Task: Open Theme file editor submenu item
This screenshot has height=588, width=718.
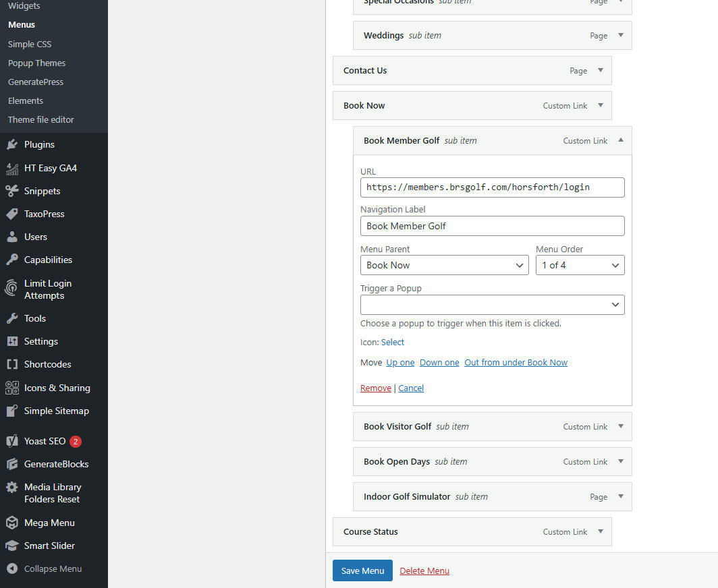Action: [x=41, y=120]
